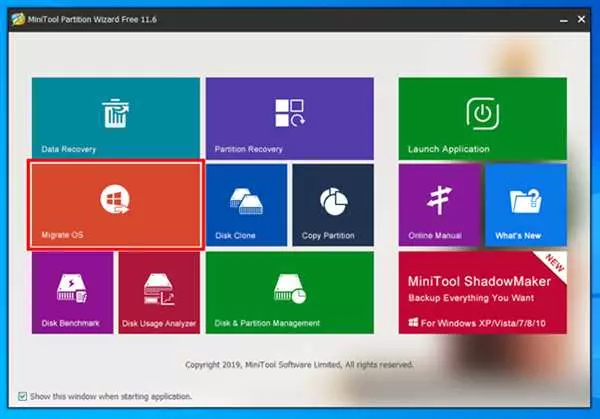The image size is (600, 419).
Task: Click the Launch Application power icon
Action: tap(483, 113)
